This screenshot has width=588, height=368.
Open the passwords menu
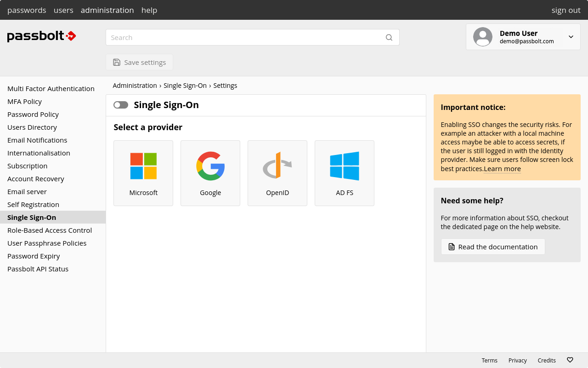[x=27, y=10]
